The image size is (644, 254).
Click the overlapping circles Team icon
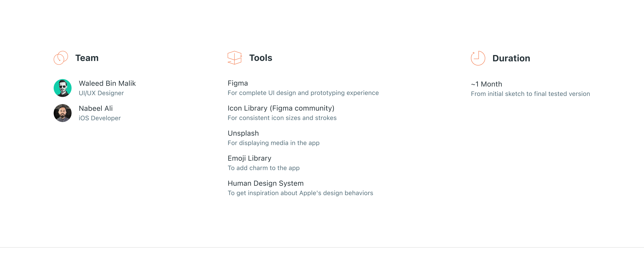tap(61, 58)
